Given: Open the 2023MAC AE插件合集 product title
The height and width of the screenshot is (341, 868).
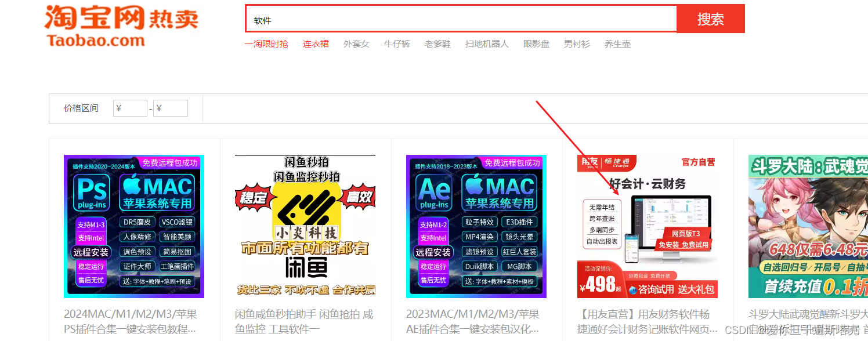Looking at the screenshot, I should click(x=473, y=322).
